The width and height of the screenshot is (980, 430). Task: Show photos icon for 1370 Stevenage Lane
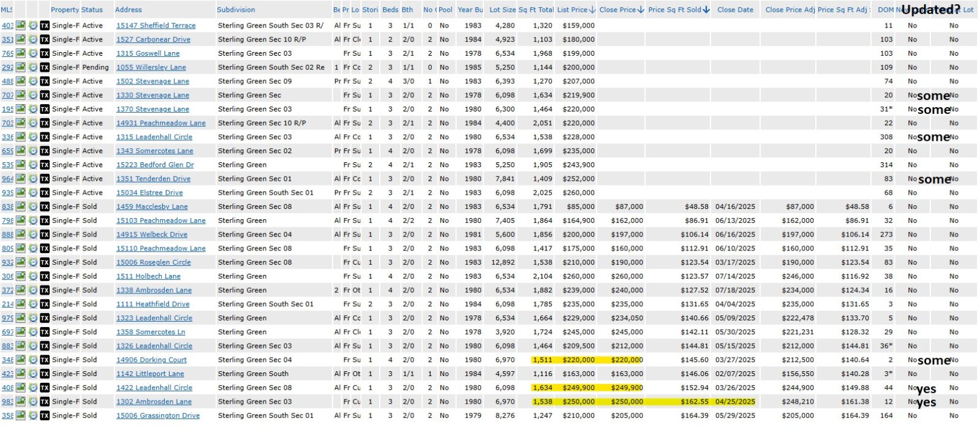pyautogui.click(x=20, y=109)
